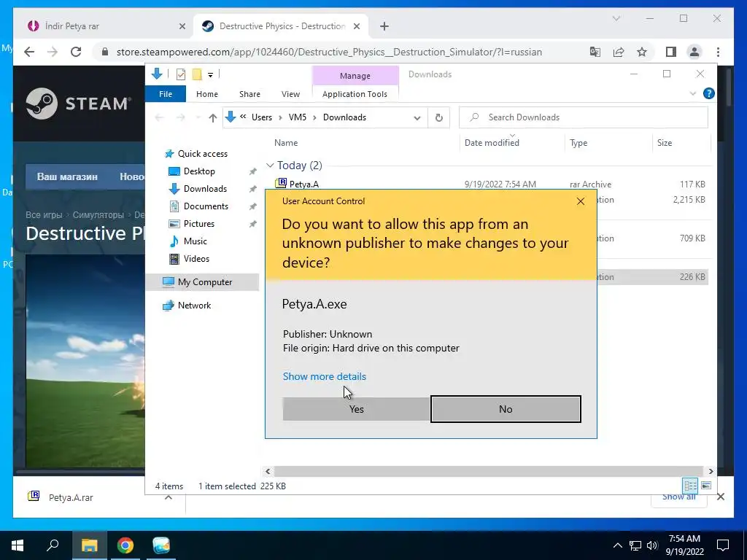Open the File tab in Explorer ribbon
This screenshot has height=560, width=747.
point(166,94)
